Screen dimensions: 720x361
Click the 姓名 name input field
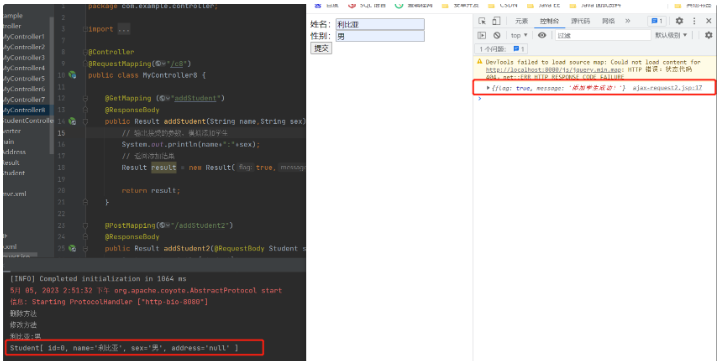[380, 24]
